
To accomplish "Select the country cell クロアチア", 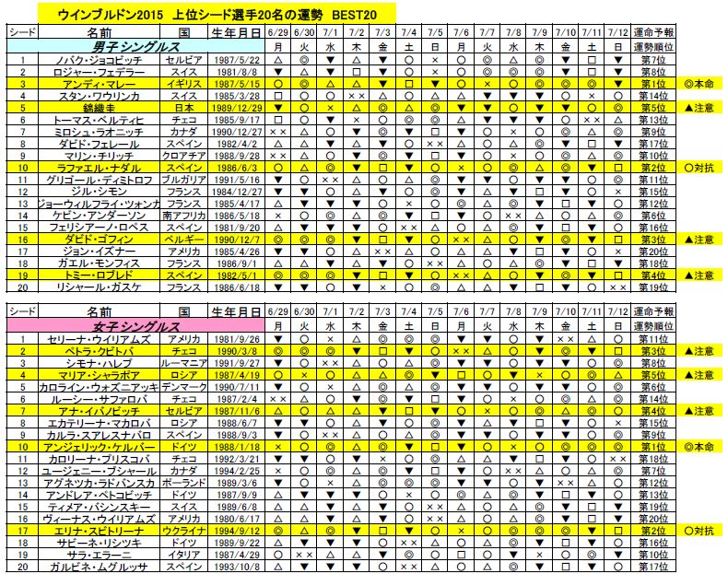I will [x=184, y=156].
